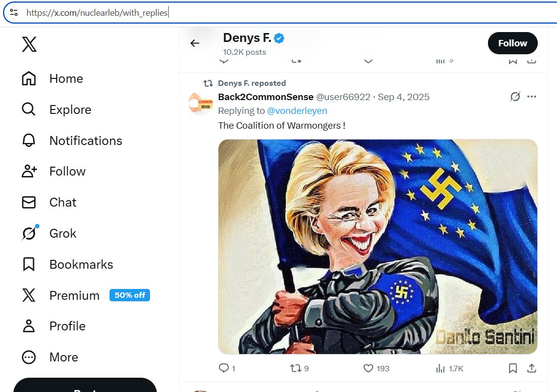
Task: Go back using the arrow icon
Action: coord(195,43)
